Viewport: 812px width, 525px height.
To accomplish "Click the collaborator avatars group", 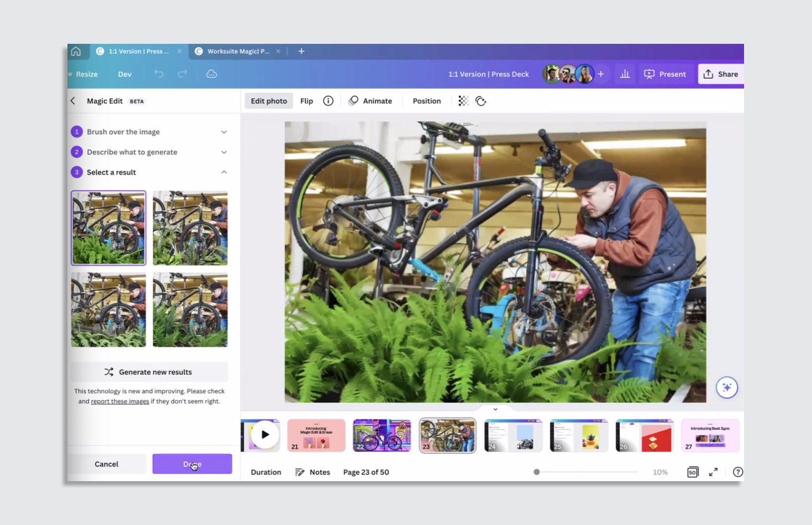I will 568,74.
